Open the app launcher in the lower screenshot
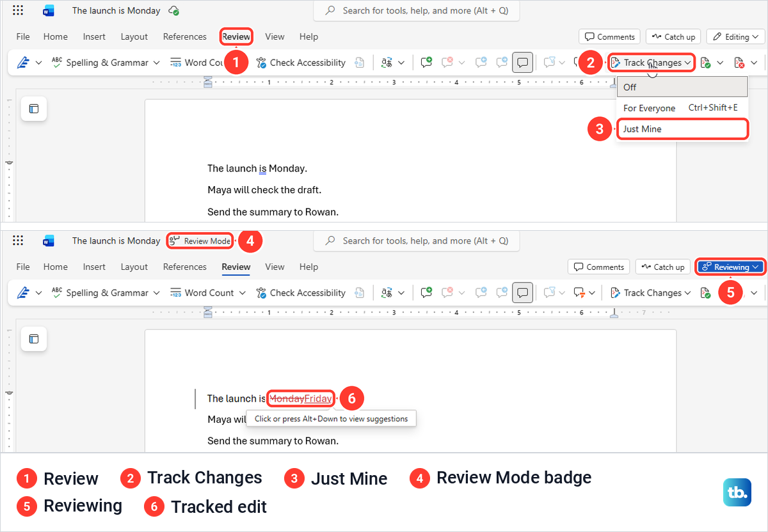Viewport: 768px width, 532px height. pyautogui.click(x=18, y=241)
